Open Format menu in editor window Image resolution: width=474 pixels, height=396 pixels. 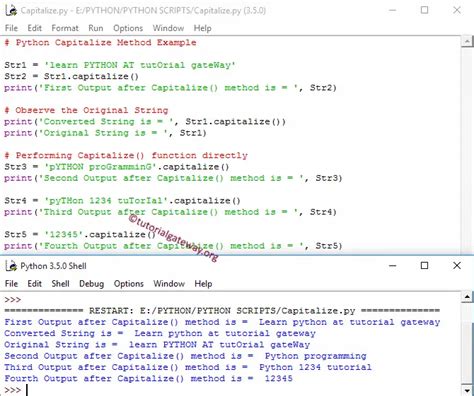tap(65, 28)
